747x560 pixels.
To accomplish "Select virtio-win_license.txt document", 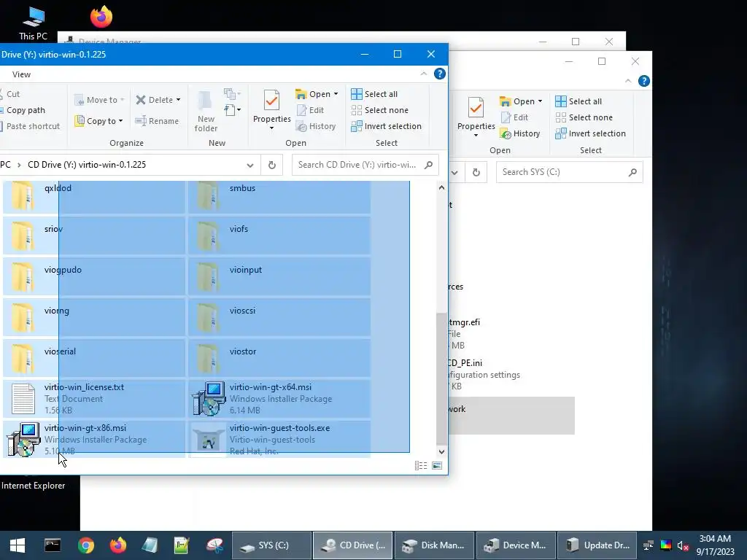I will pyautogui.click(x=94, y=399).
